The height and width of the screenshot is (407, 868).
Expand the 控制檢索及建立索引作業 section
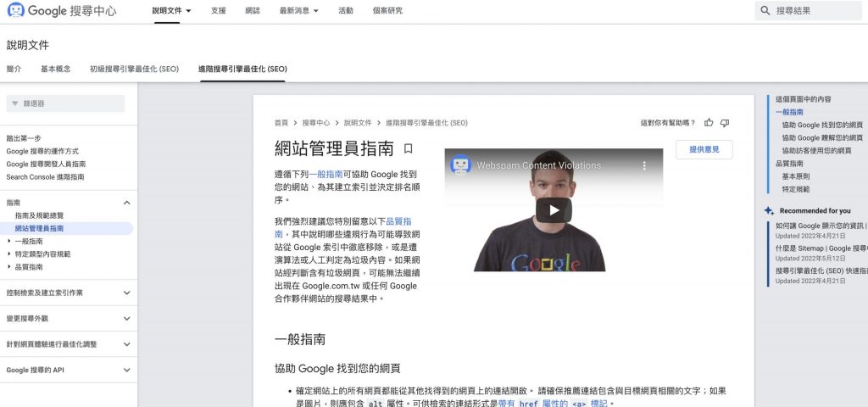pyautogui.click(x=127, y=293)
